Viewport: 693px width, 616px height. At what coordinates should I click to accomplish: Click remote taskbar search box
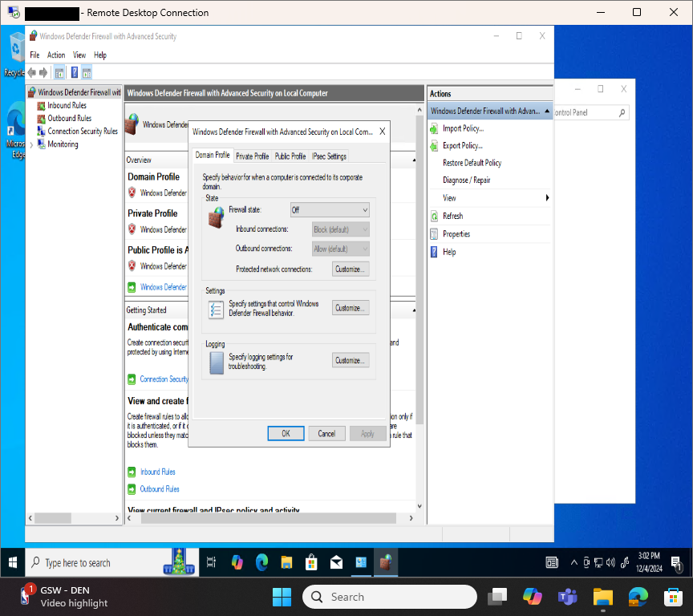[x=112, y=562]
